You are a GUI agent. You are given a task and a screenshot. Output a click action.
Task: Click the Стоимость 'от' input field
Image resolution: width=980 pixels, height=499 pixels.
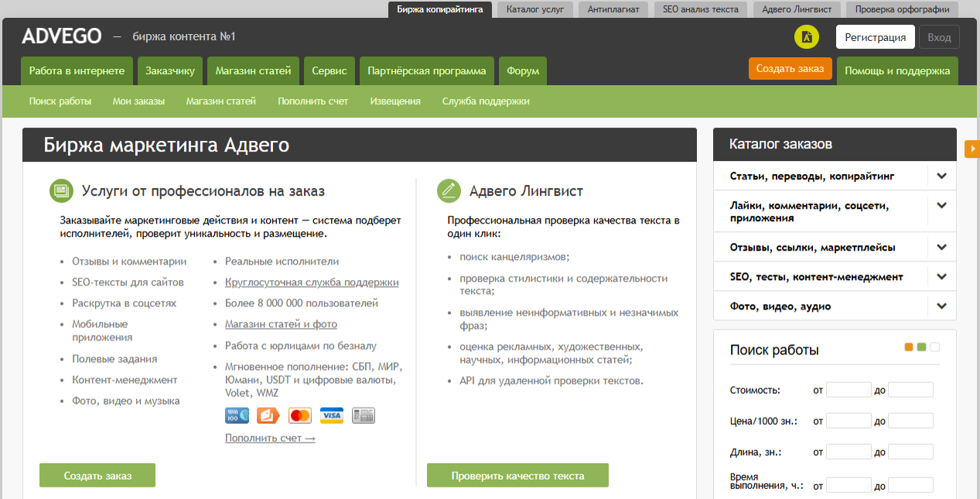[849, 390]
